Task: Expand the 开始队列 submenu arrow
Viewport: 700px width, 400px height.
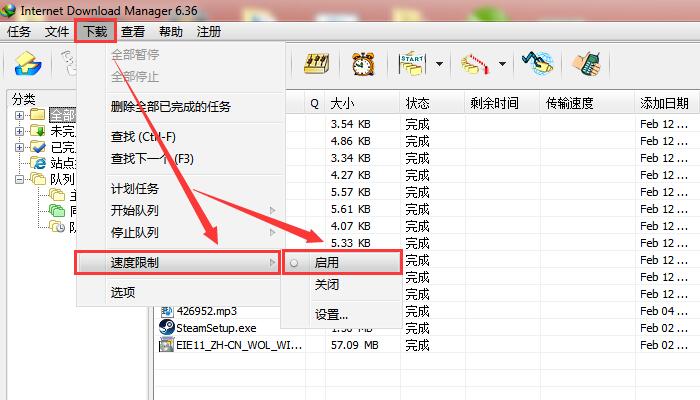Action: [x=272, y=210]
